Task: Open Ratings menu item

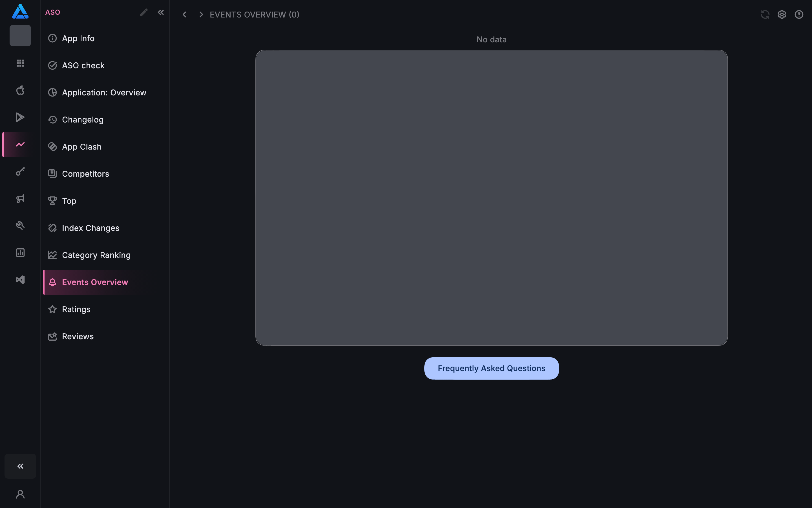Action: [x=105, y=309]
